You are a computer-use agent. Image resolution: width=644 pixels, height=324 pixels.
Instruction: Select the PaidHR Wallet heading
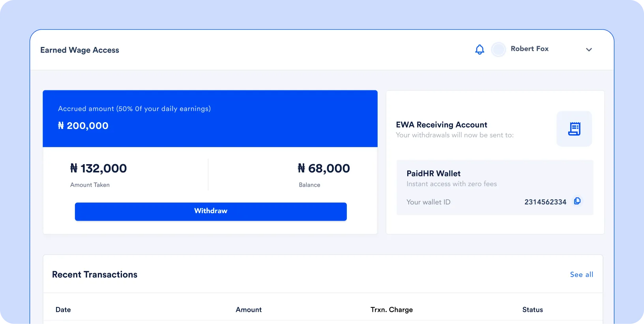[433, 174]
